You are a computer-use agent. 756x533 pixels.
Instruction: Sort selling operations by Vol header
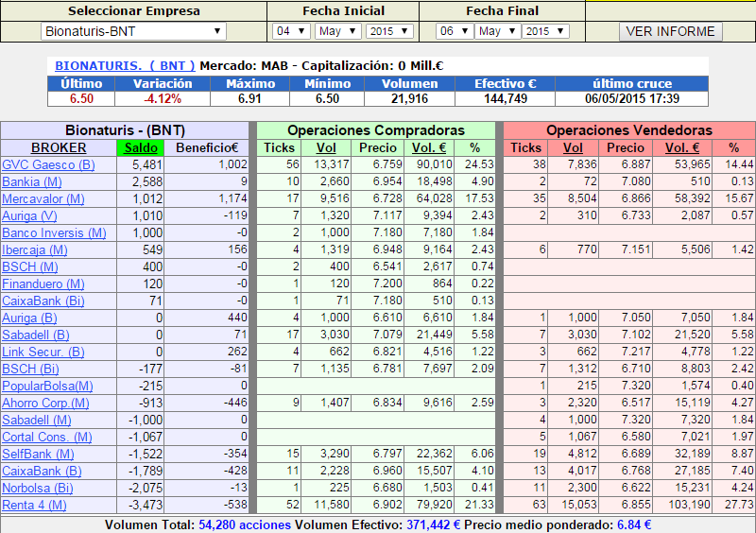[573, 147]
